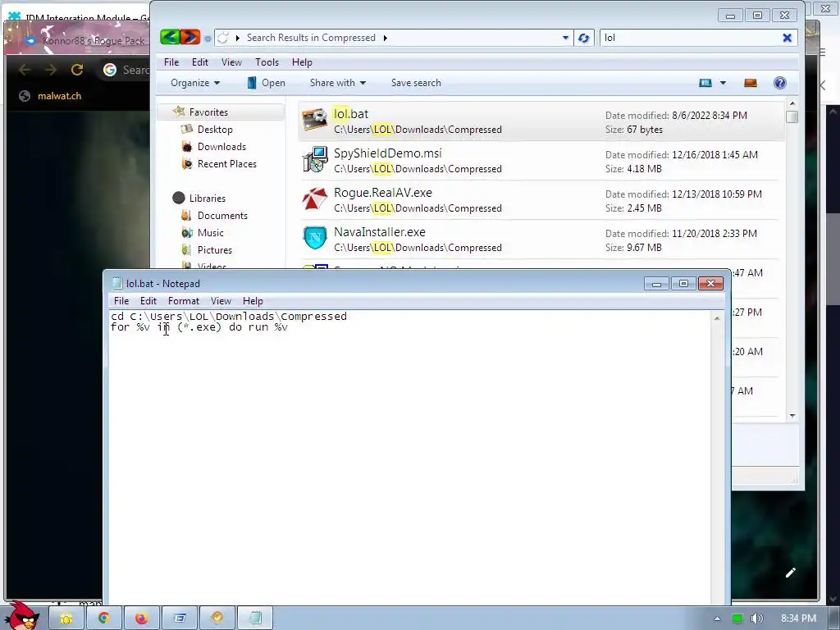
Task: Open Windows Explorer from the taskbar
Action: click(x=66, y=619)
